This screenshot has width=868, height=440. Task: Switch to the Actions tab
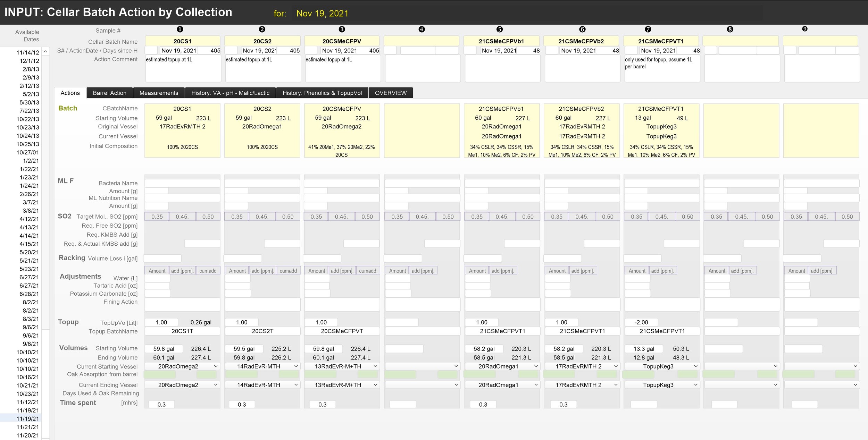70,93
